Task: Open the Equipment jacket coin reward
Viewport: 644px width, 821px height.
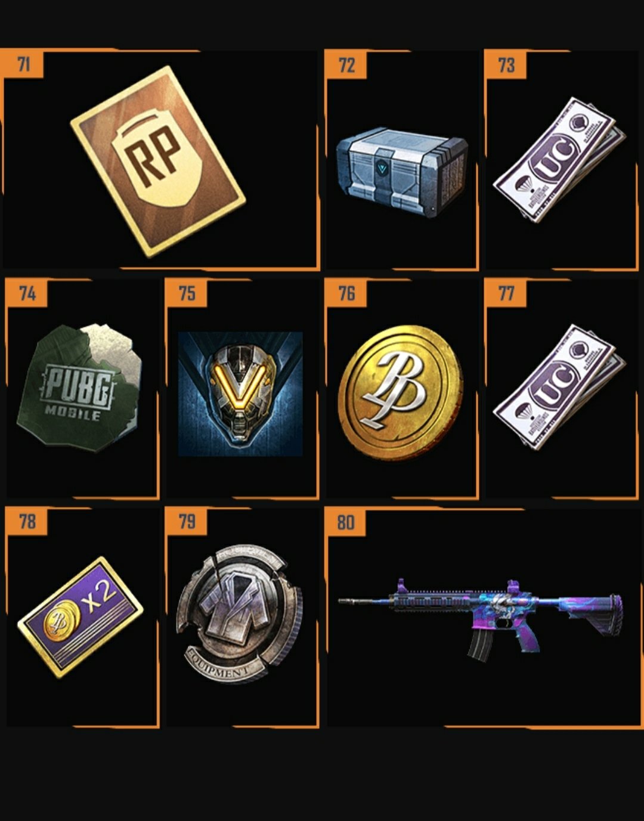Action: point(240,614)
